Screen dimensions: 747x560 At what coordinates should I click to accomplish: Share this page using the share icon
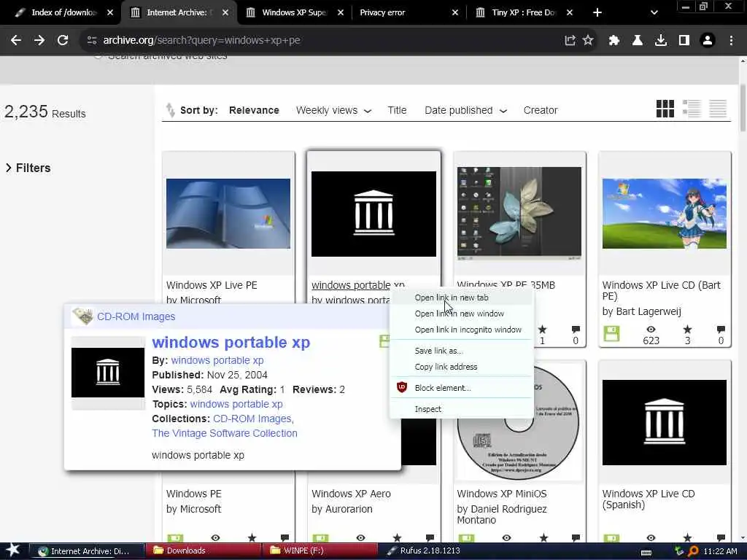(570, 41)
